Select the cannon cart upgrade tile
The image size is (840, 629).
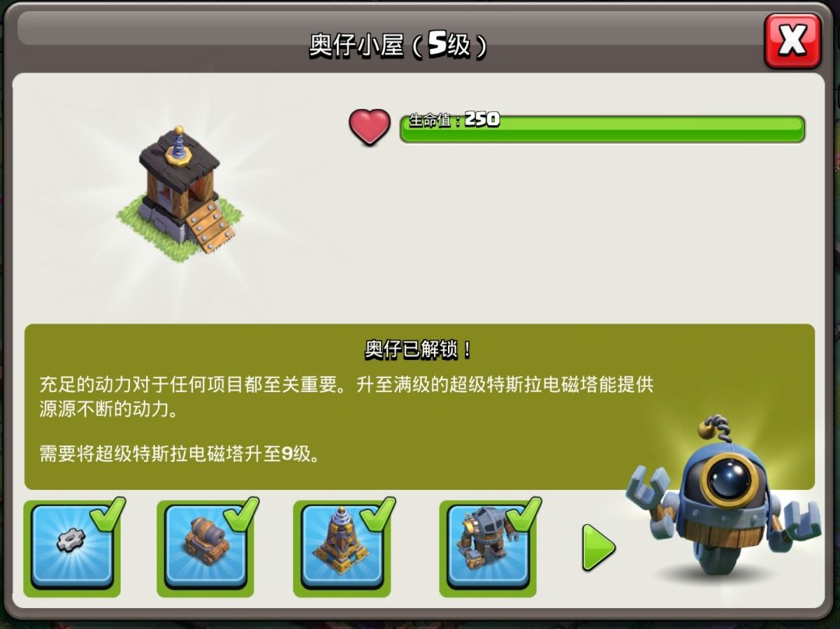pos(205,547)
